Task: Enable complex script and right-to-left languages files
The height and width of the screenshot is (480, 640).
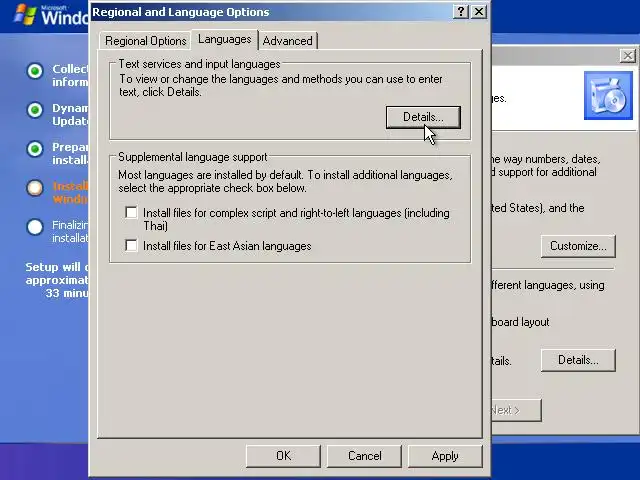Action: click(131, 212)
